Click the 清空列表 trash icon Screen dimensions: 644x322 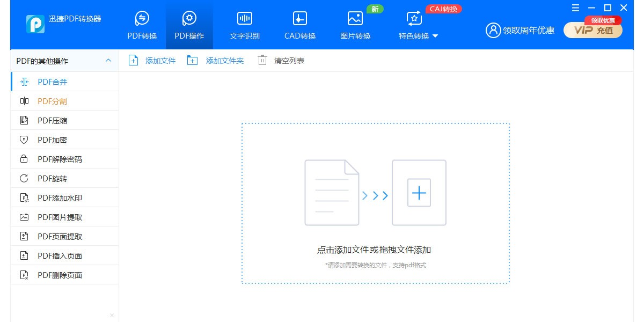(262, 60)
